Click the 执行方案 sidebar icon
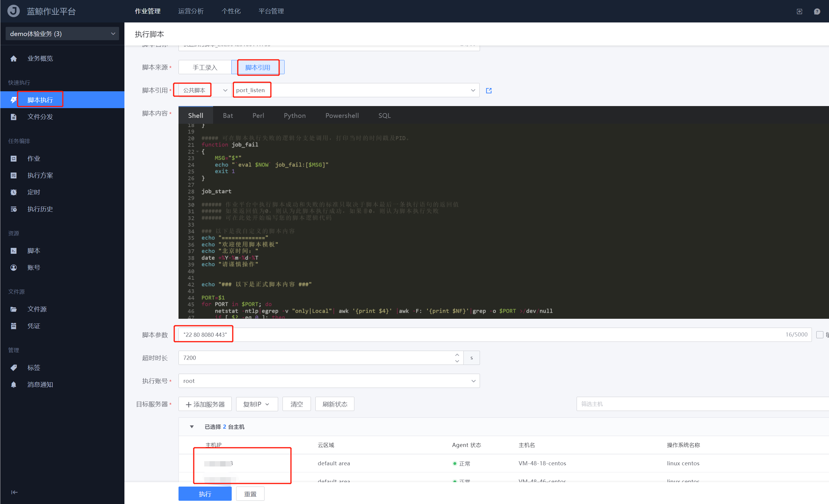The image size is (829, 504). tap(14, 175)
